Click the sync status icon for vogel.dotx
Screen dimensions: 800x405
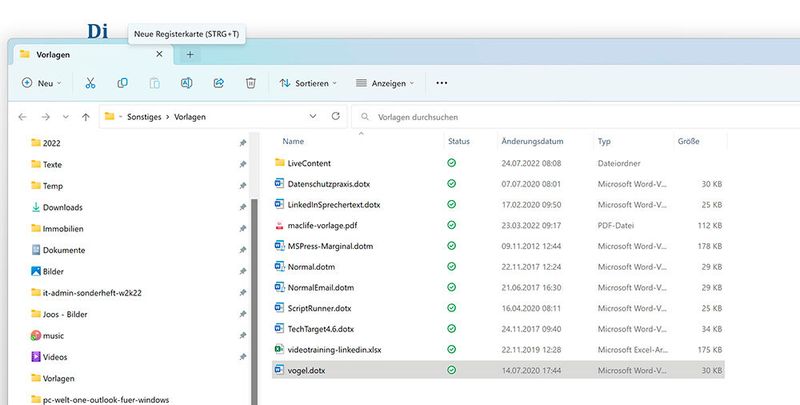[x=452, y=370]
